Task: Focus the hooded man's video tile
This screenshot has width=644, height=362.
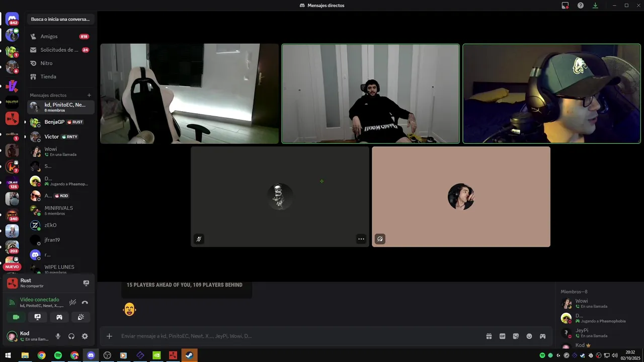Action: (370, 94)
